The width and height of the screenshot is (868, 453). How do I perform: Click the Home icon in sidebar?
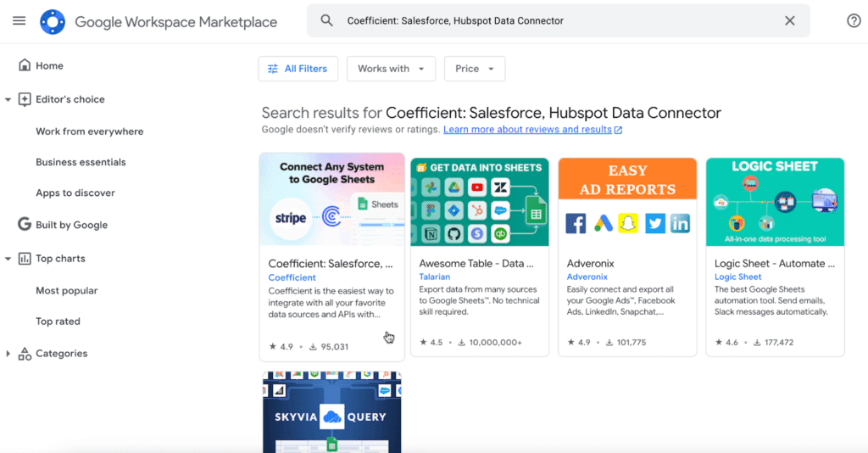point(25,65)
